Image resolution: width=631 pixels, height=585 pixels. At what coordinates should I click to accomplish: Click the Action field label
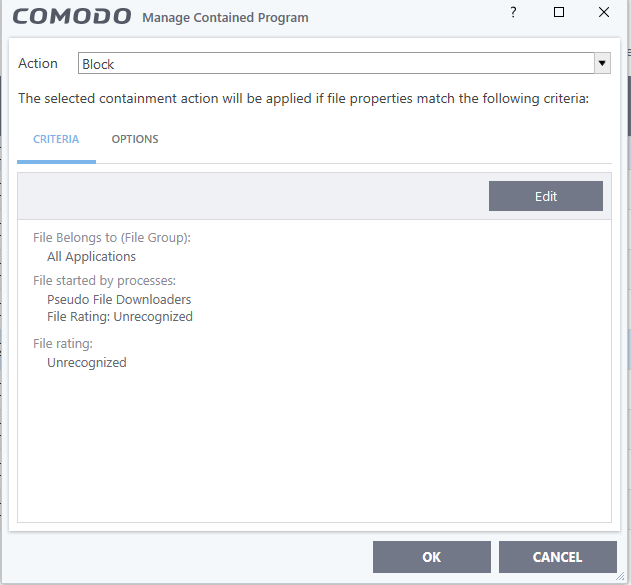(x=38, y=64)
